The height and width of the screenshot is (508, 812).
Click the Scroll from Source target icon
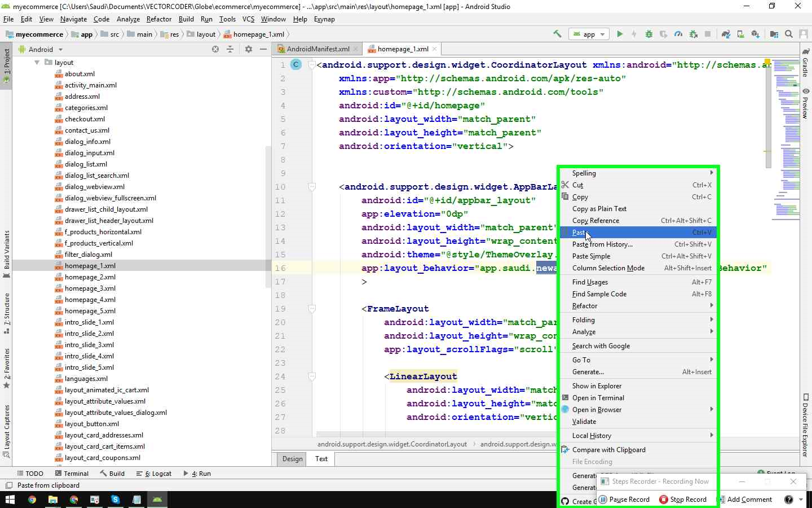click(x=215, y=49)
